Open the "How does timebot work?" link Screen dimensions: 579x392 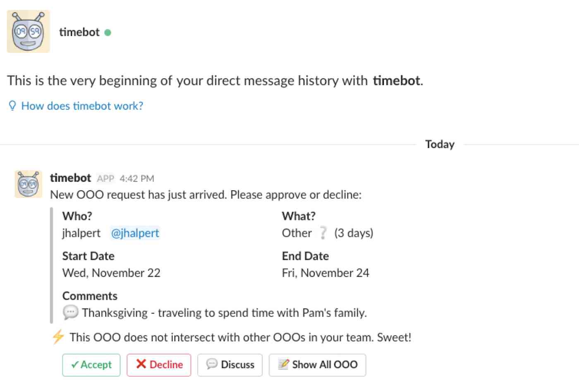coord(82,106)
